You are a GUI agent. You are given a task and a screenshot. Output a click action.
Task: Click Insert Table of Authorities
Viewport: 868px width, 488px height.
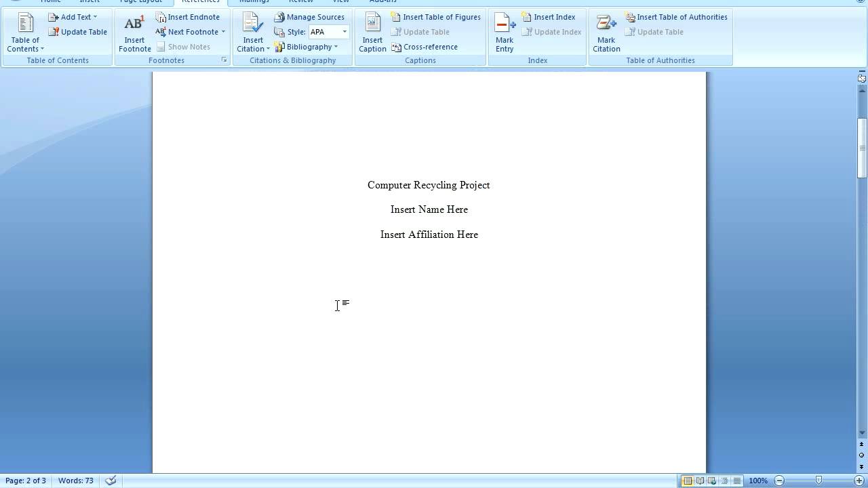click(x=676, y=17)
